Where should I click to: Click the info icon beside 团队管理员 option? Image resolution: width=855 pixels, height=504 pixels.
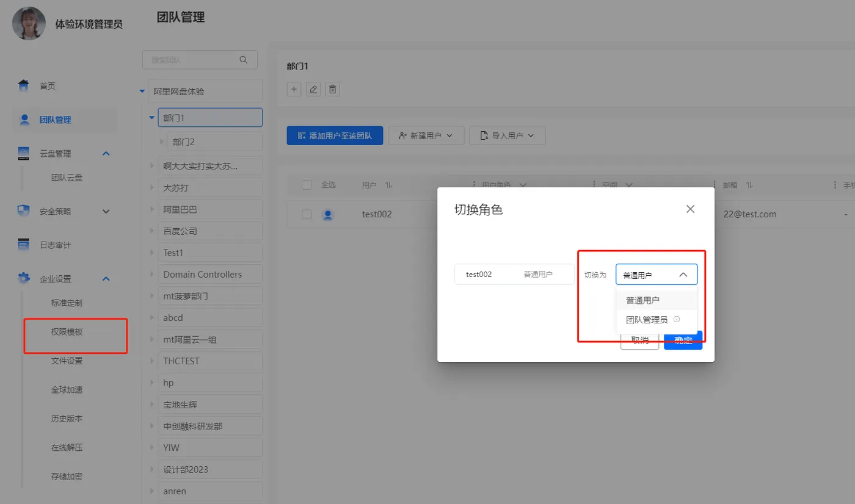tap(677, 319)
